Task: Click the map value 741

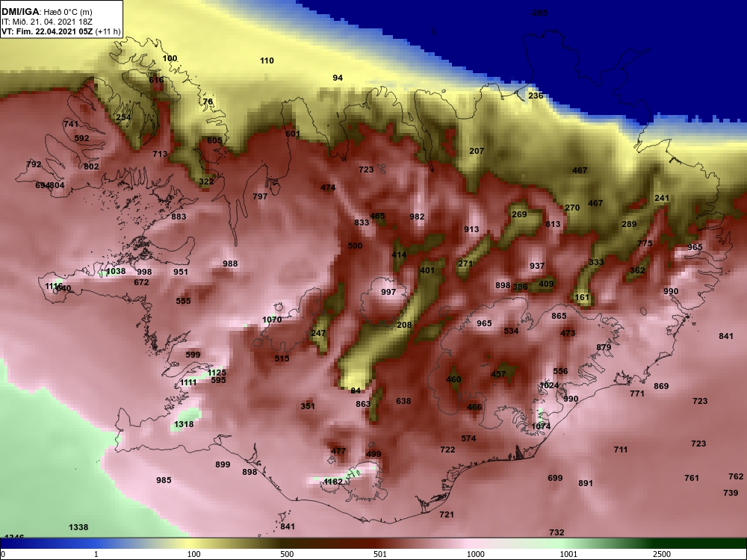Action: click(70, 124)
